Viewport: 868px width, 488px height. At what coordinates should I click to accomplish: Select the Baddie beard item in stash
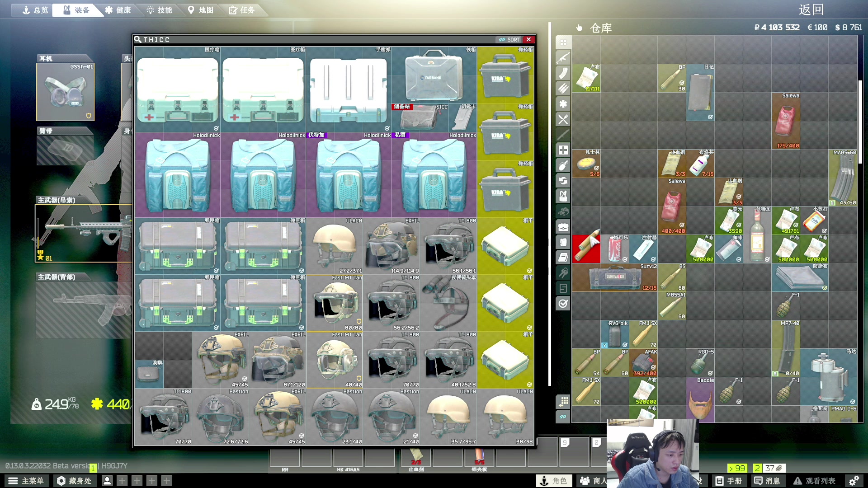pos(700,400)
